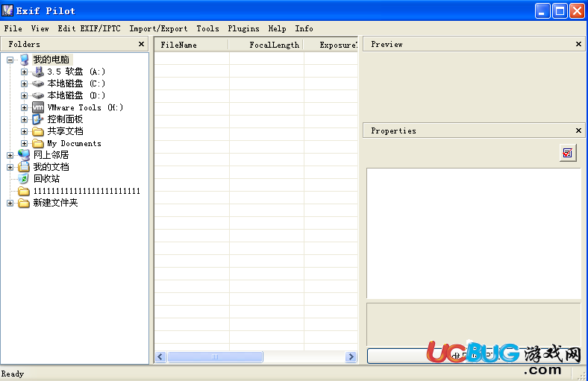Click the 我的电脑 computer icon

(24, 60)
